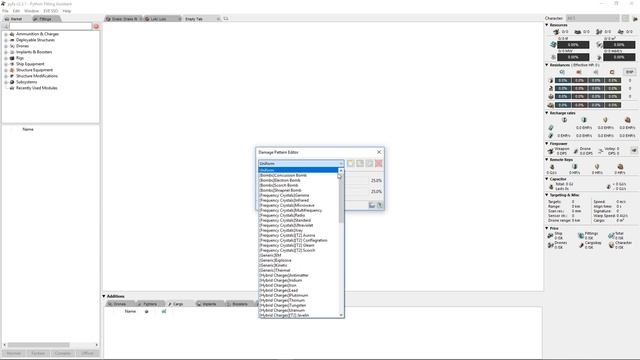Image resolution: width=640 pixels, height=360 pixels.
Task: Open the Character dropdown
Action: (x=592, y=18)
